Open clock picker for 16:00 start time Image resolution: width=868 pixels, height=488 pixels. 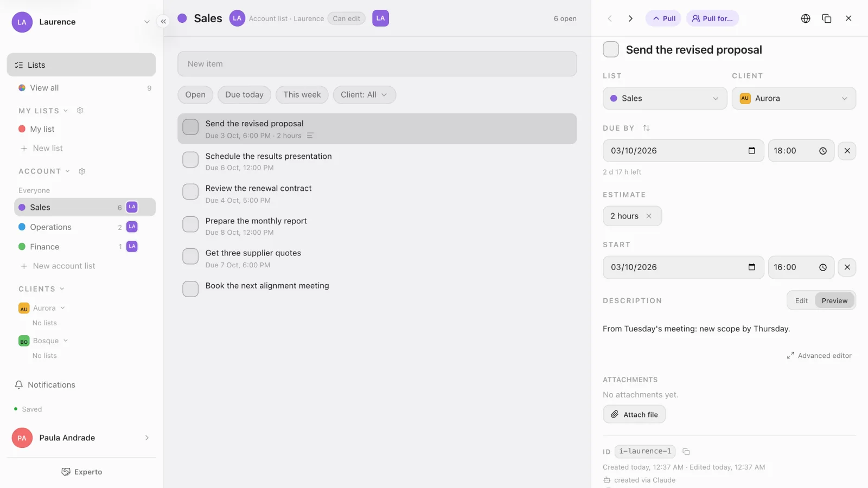click(x=823, y=267)
